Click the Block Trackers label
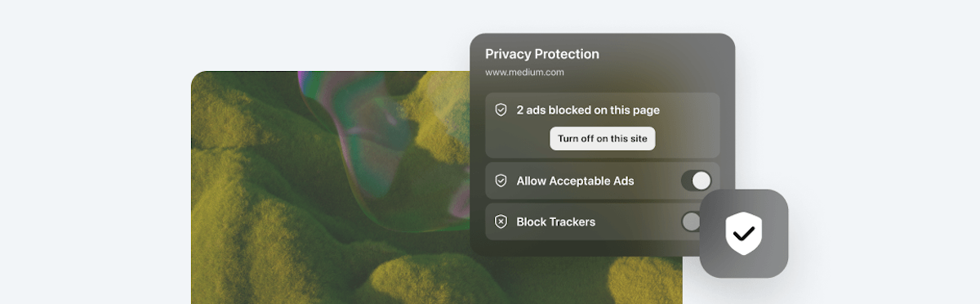 [x=556, y=221]
